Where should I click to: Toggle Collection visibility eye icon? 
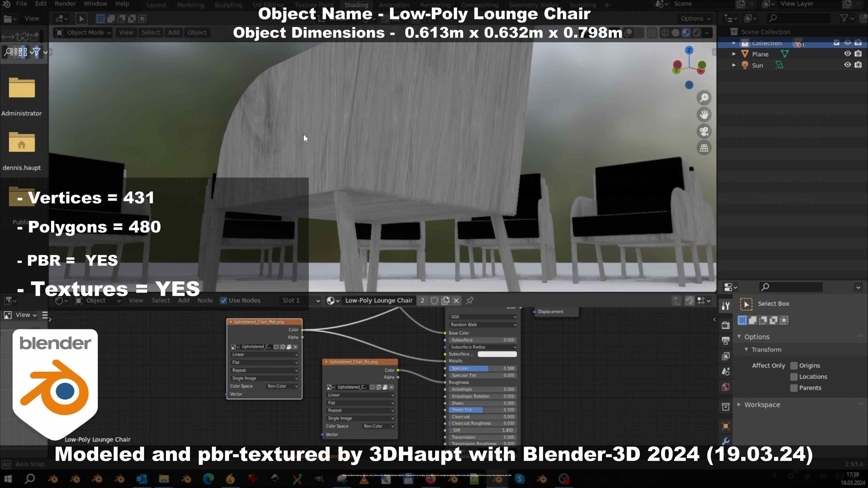[847, 43]
